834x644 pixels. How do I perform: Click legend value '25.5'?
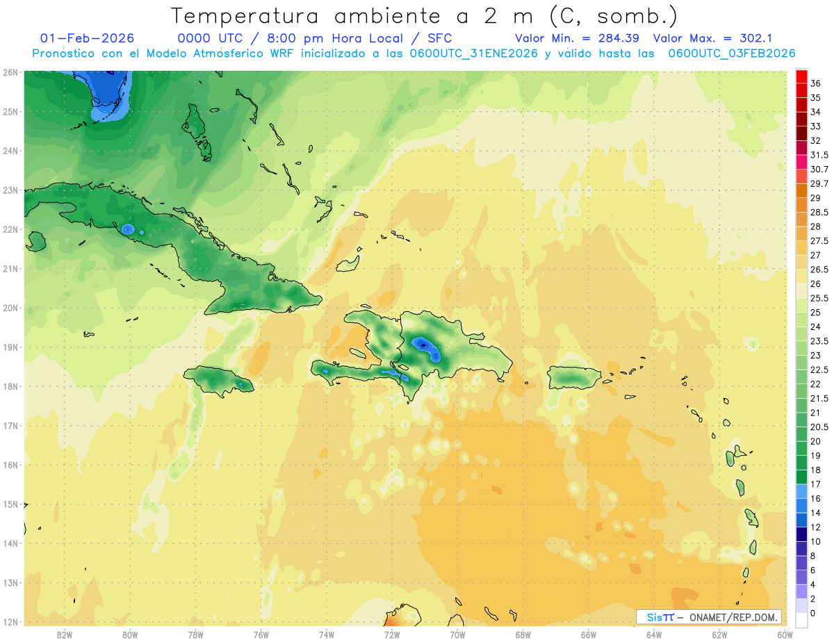pyautogui.click(x=819, y=298)
